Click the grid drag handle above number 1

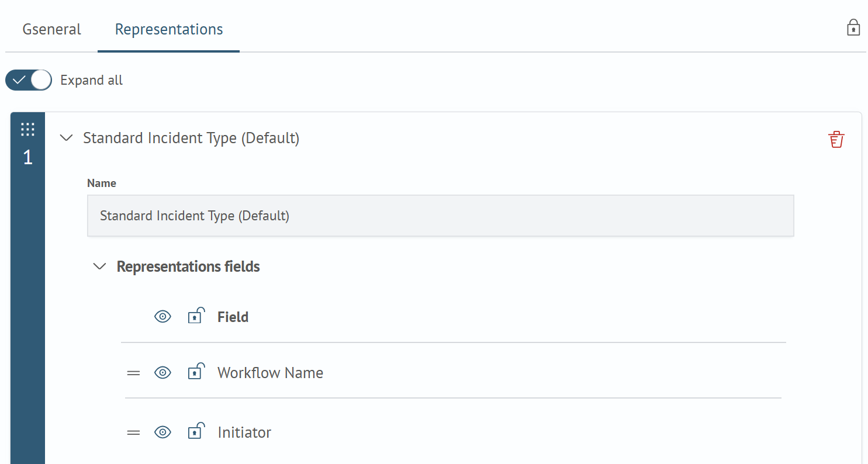[27, 129]
